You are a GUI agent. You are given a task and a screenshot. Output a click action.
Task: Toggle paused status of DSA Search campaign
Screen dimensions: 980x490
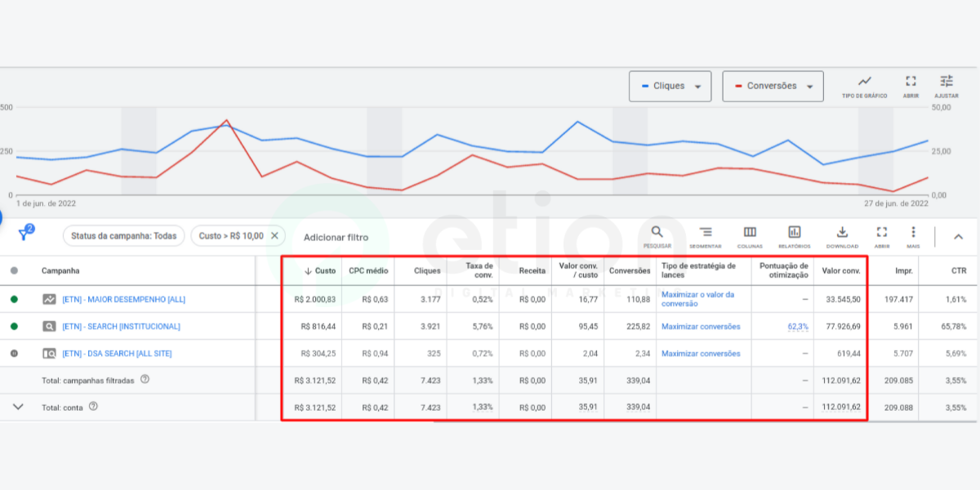(x=14, y=354)
